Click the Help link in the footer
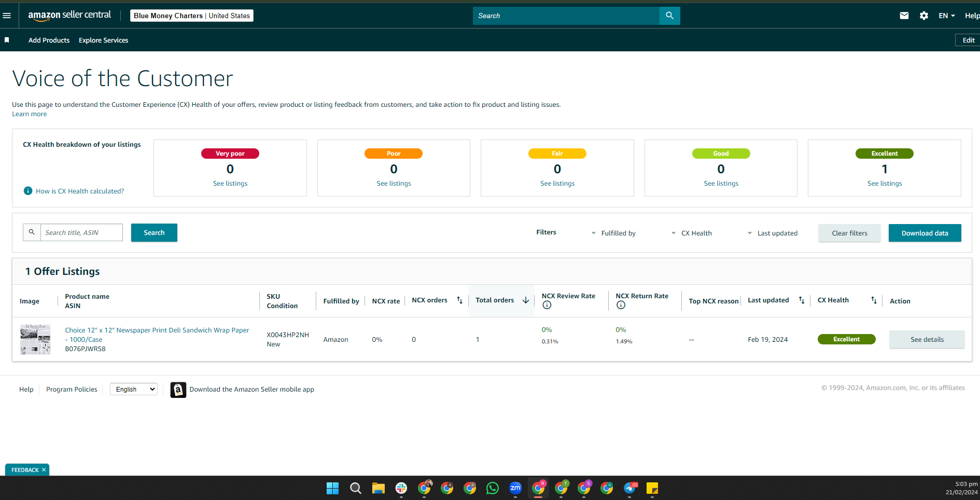The image size is (980, 500). (x=26, y=389)
